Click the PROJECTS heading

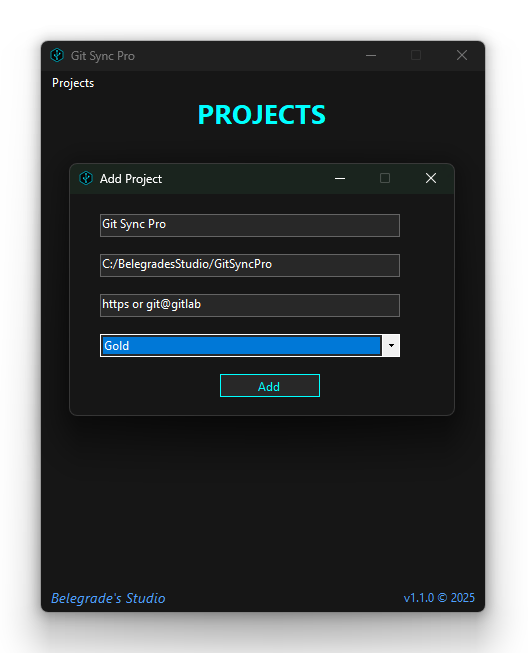point(262,115)
